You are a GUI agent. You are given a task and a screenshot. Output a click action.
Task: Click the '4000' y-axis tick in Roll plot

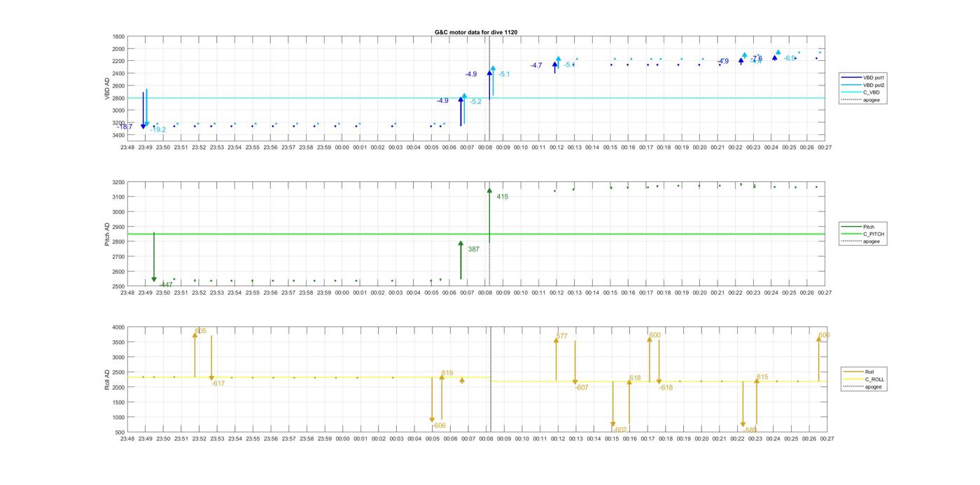118,328
